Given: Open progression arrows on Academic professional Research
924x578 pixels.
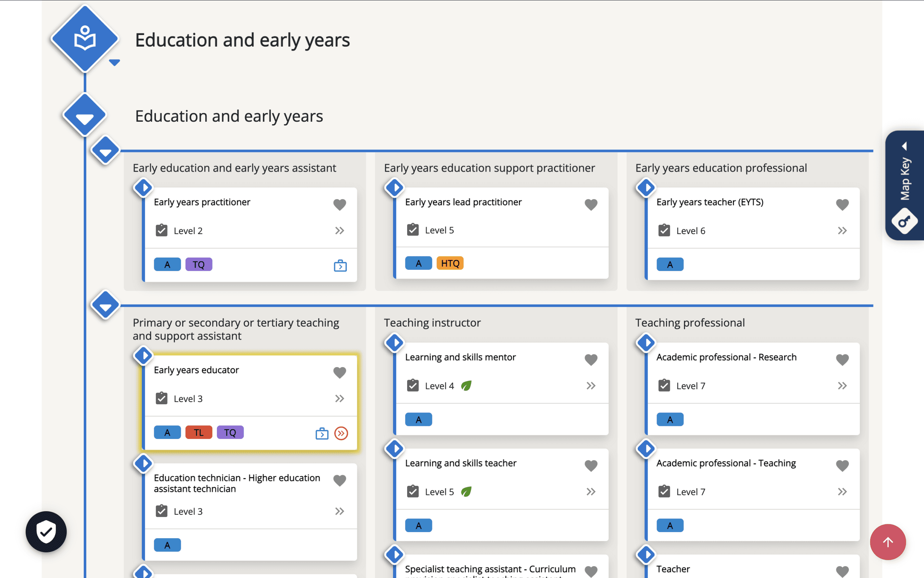Looking at the screenshot, I should click(842, 385).
